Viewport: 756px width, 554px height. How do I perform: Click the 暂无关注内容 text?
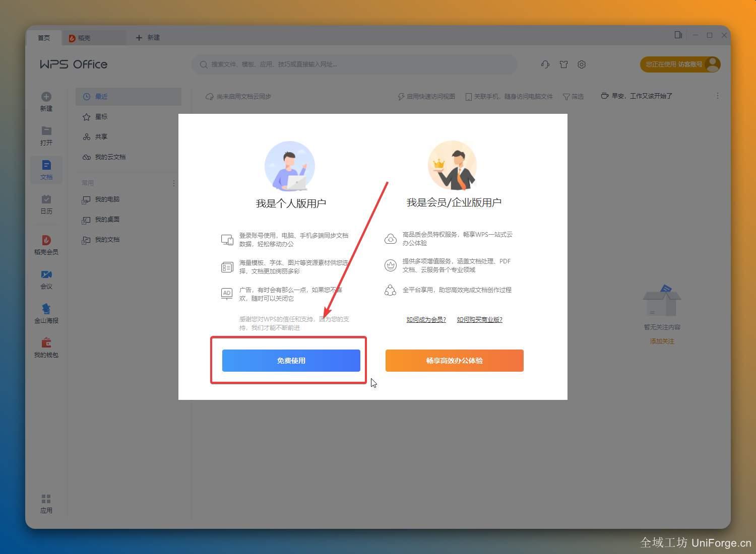pyautogui.click(x=662, y=327)
